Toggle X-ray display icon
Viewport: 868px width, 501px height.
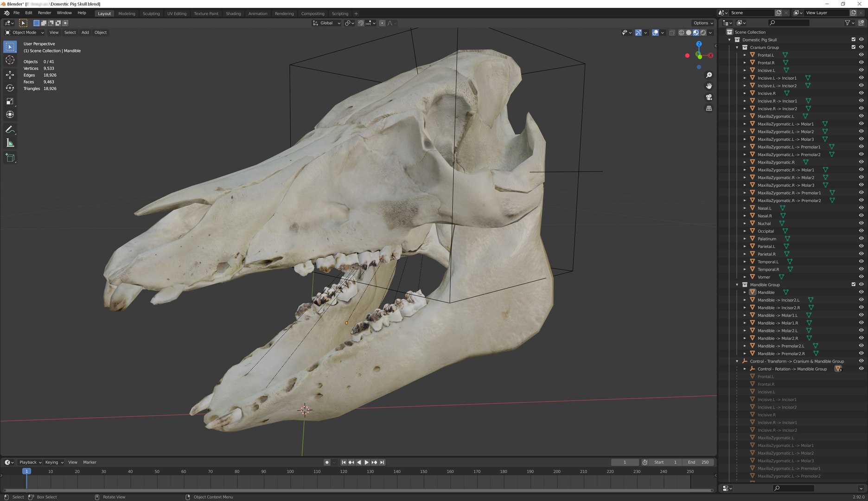click(x=672, y=32)
